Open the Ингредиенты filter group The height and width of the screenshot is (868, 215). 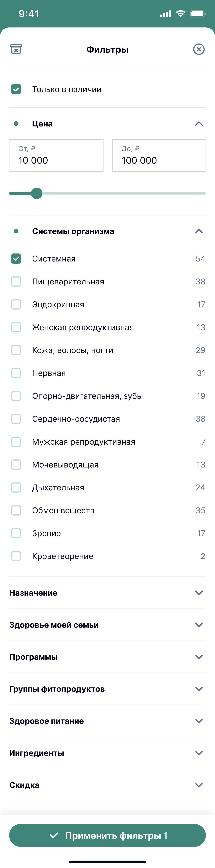(x=107, y=753)
